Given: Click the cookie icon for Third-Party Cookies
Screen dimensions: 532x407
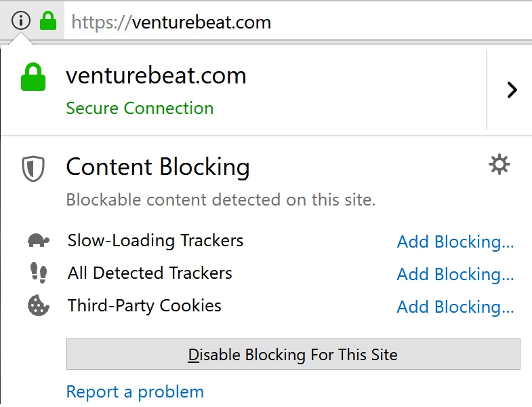Looking at the screenshot, I should [38, 305].
